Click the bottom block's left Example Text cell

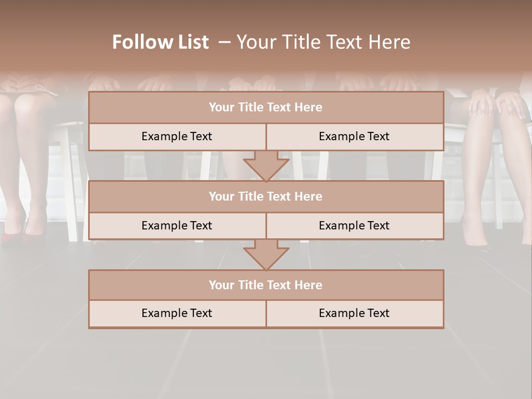[177, 313]
